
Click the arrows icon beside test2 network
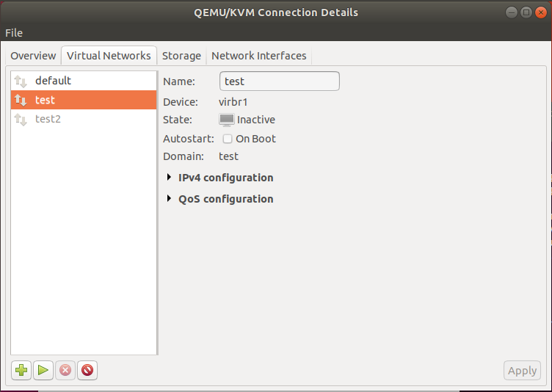coord(21,120)
